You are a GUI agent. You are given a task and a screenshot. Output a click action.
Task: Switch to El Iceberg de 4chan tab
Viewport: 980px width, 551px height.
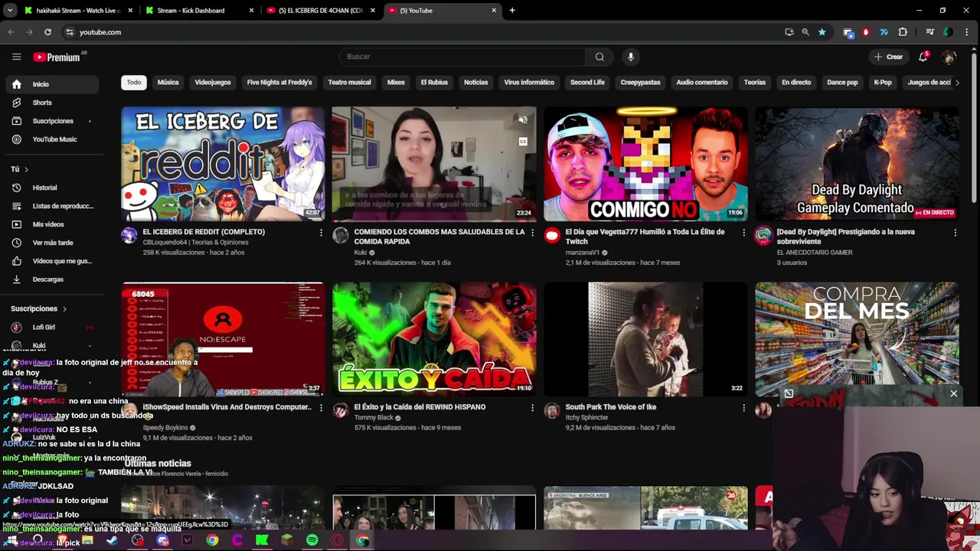coord(320,11)
